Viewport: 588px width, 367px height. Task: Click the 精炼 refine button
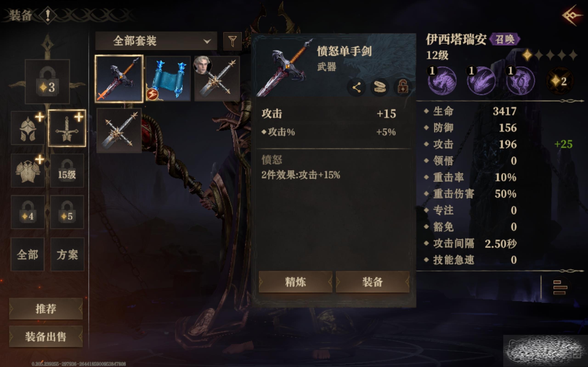(295, 282)
